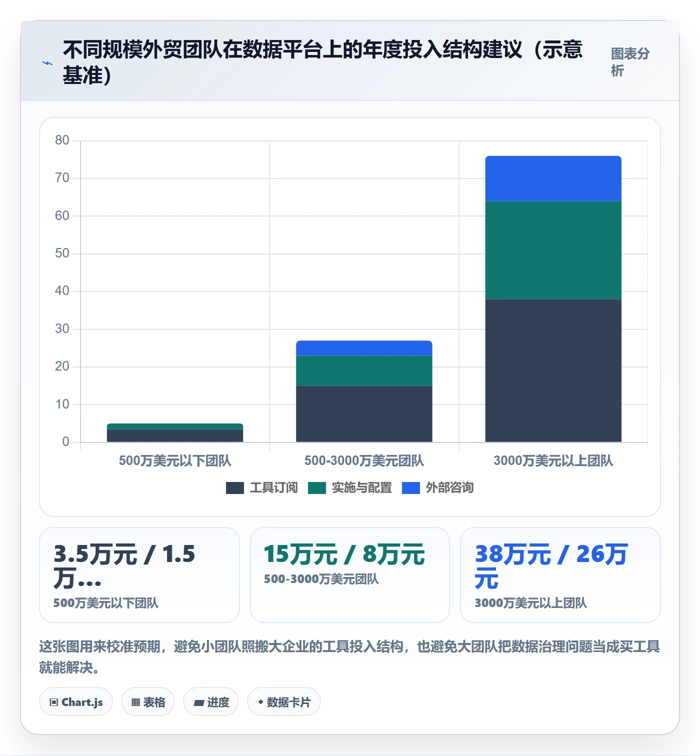Click the chart title 不同规模外贸团队在数据平台上的年度投入结构建议
This screenshot has width=700, height=756.
(x=323, y=62)
